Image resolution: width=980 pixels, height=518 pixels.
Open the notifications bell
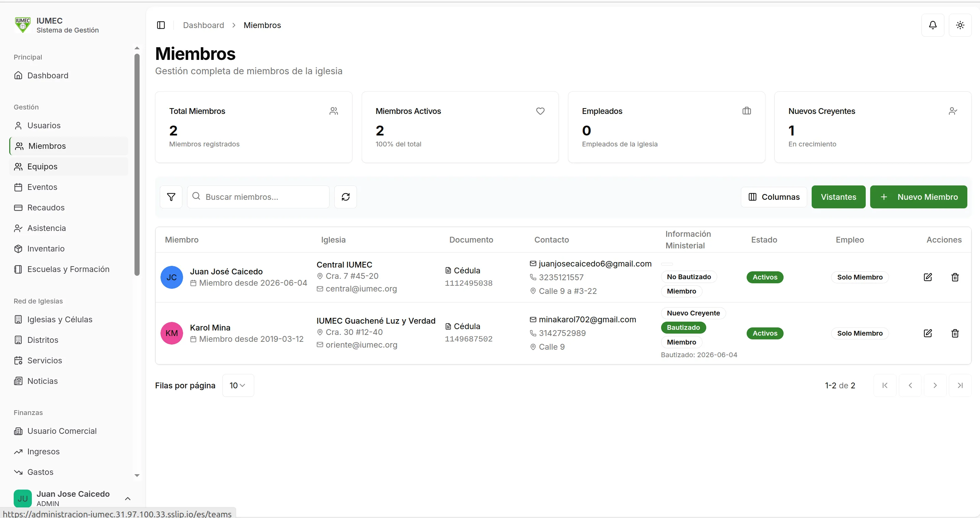(933, 25)
